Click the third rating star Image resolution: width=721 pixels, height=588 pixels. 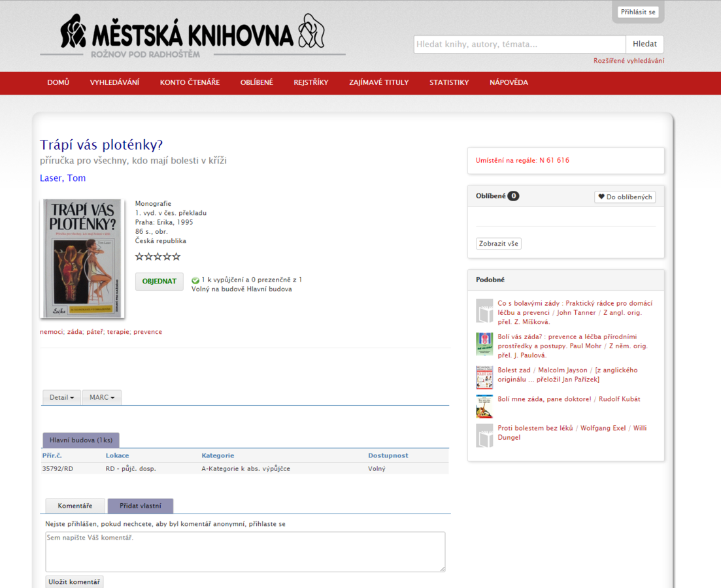click(158, 257)
